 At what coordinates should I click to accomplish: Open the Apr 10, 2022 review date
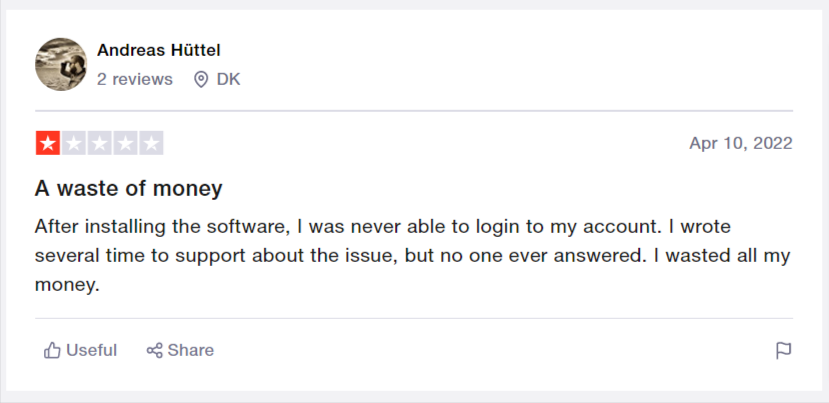741,143
